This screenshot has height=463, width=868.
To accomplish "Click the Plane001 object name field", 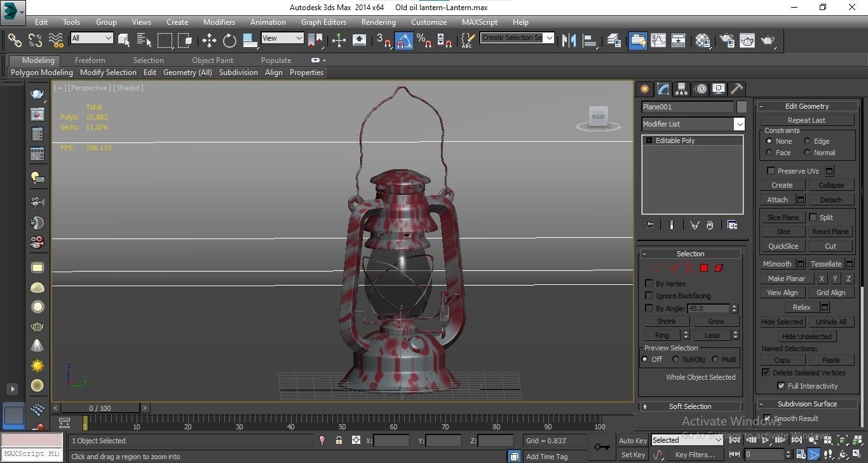I will click(x=688, y=107).
